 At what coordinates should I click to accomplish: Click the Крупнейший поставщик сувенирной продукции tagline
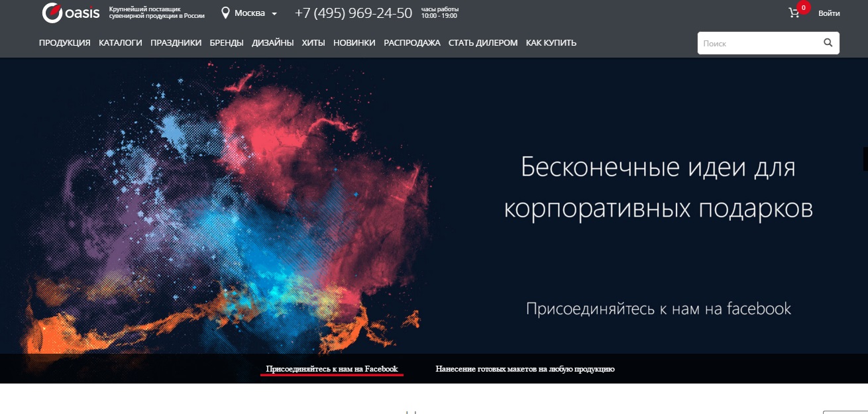157,12
